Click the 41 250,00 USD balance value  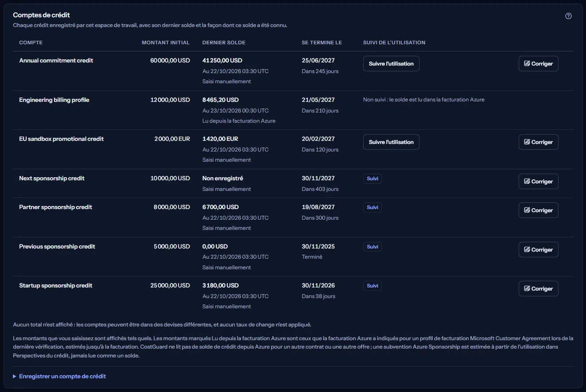pos(222,60)
